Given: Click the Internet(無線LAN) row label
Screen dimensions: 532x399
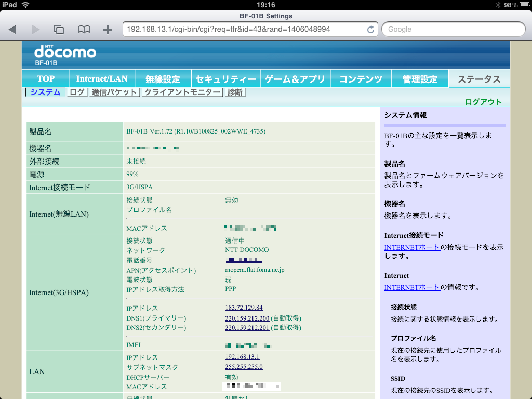Looking at the screenshot, I should (59, 214).
